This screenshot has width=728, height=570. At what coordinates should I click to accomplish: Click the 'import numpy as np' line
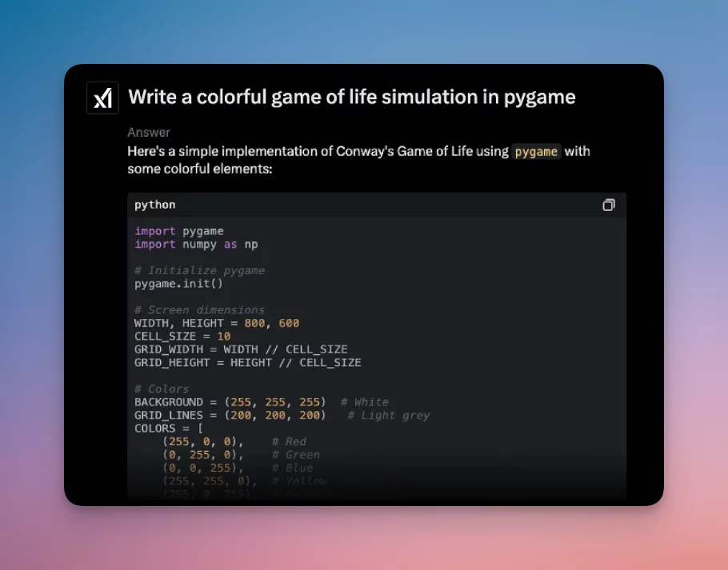(194, 244)
